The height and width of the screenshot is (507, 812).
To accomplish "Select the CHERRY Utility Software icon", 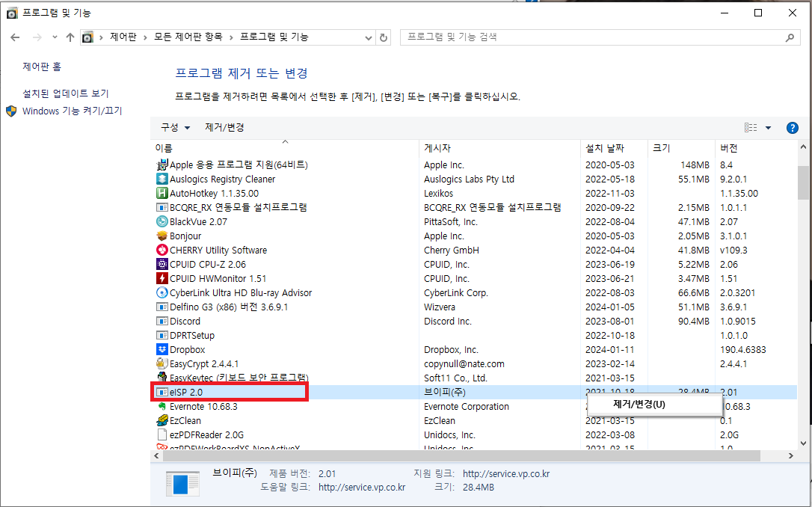I will pos(162,250).
